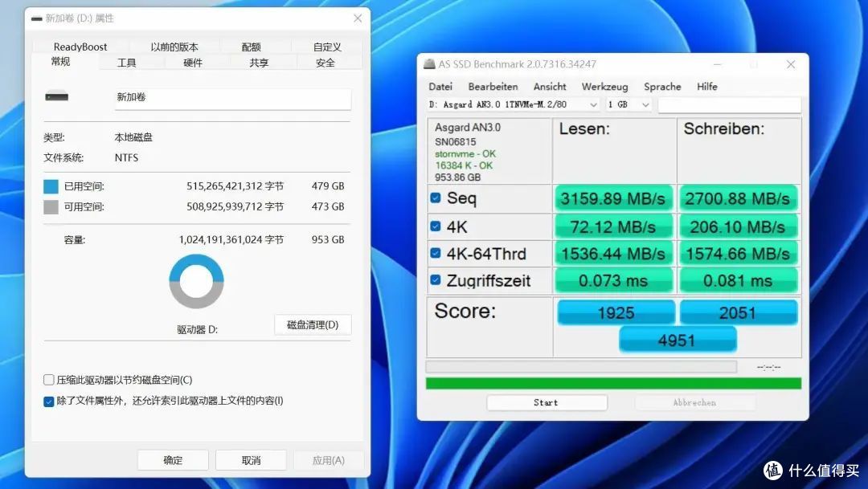Click the properties dialog title bar drive icon
This screenshot has height=489, width=868.
click(x=36, y=18)
